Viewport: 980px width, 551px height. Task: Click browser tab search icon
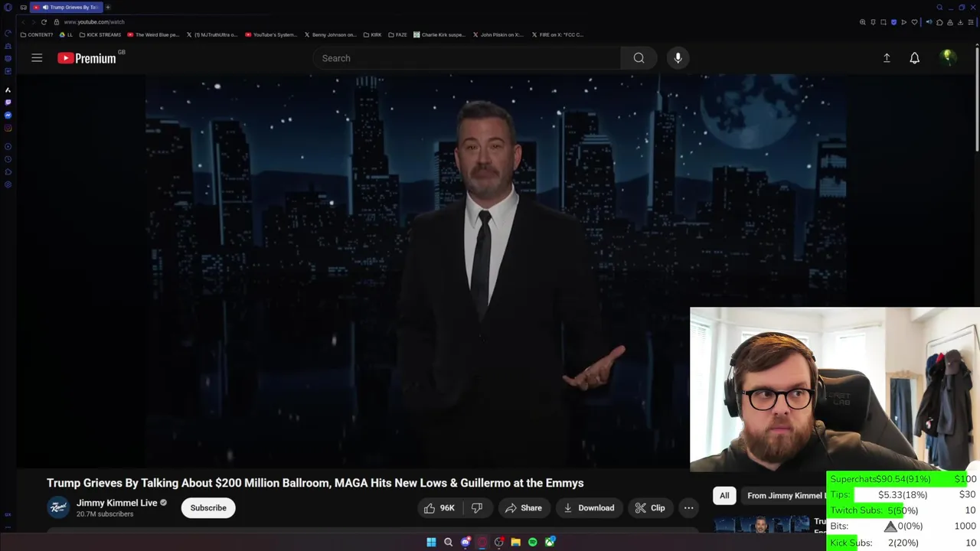coord(939,8)
